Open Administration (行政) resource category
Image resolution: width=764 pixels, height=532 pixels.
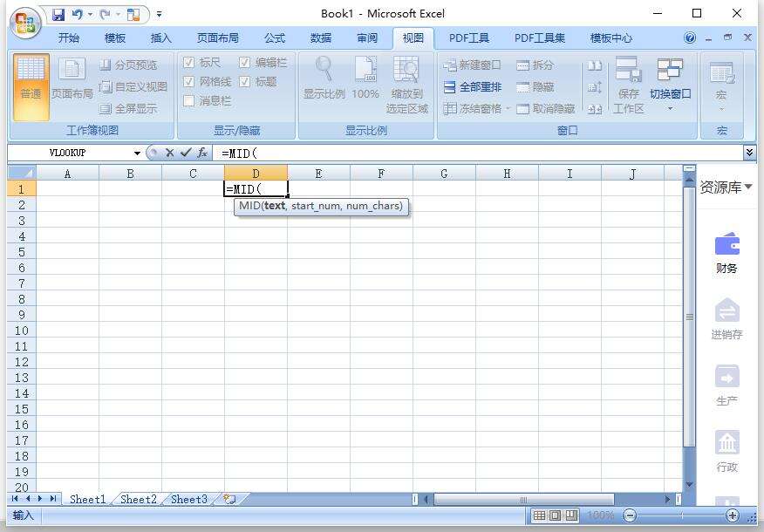[x=726, y=452]
